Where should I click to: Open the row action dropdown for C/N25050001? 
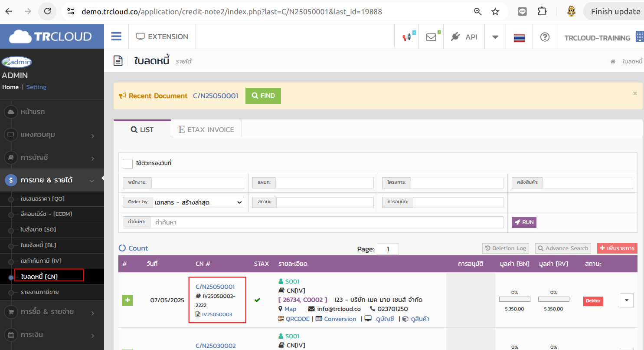click(x=627, y=300)
